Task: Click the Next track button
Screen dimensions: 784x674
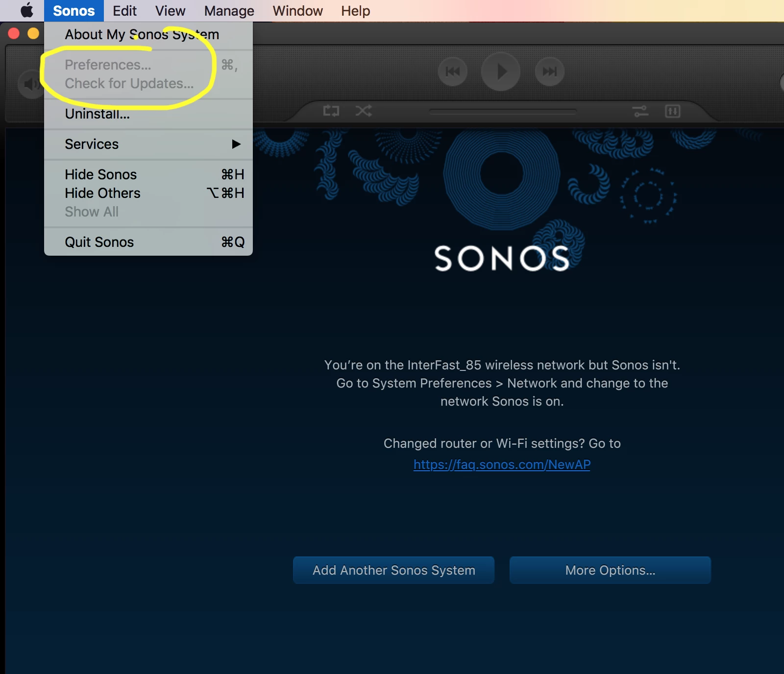Action: tap(549, 72)
